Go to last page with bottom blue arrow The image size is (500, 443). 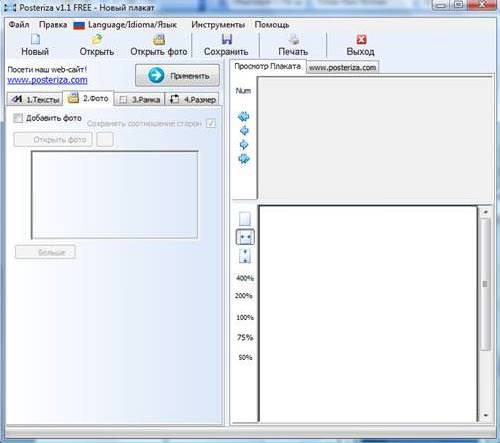click(x=244, y=159)
